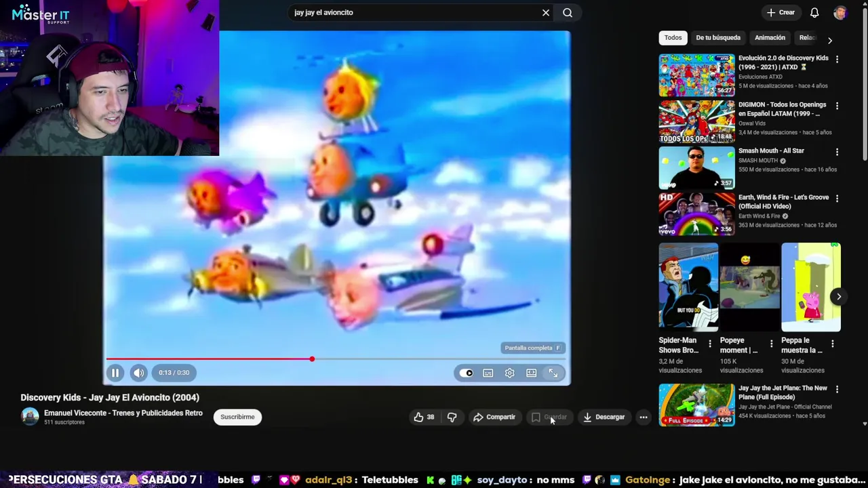Open options for Peppa short
This screenshot has height=488, width=868.
point(833,344)
